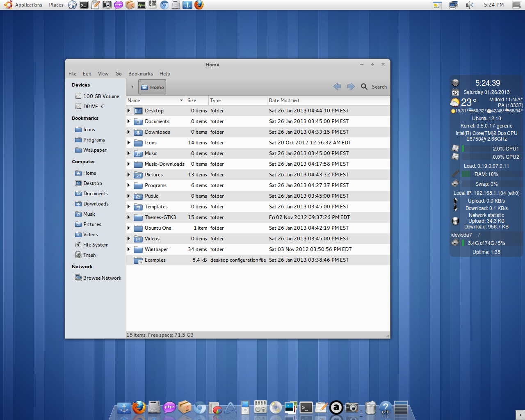
Task: Open the Applications menu in top panel
Action: pos(28,5)
